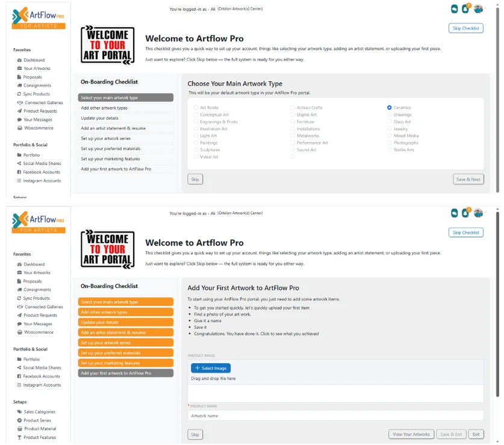Click the Exit button

476,434
